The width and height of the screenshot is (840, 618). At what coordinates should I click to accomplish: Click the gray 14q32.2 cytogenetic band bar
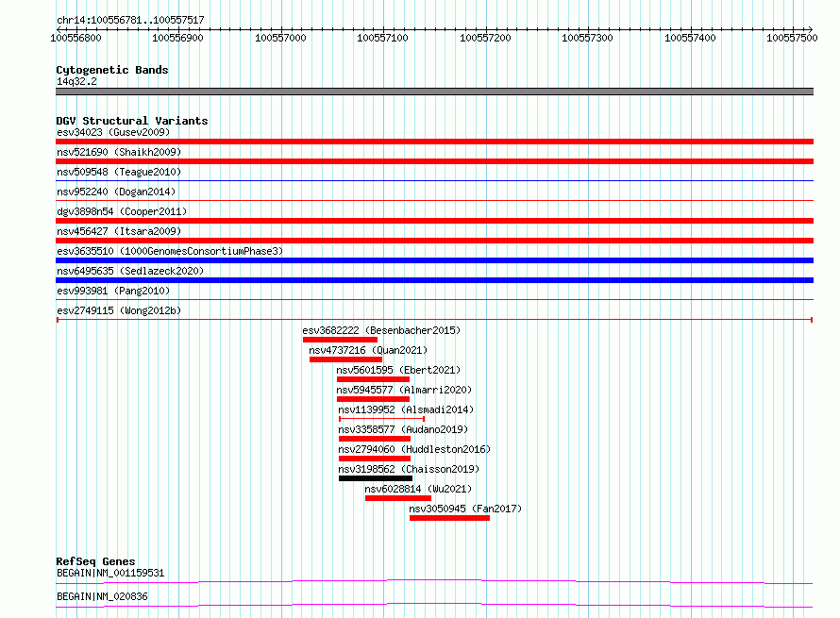click(434, 92)
